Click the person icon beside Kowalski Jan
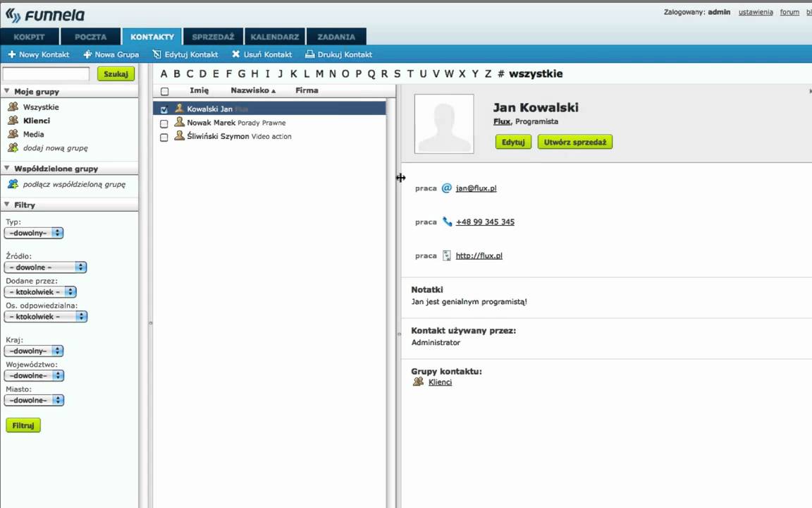 click(x=179, y=109)
